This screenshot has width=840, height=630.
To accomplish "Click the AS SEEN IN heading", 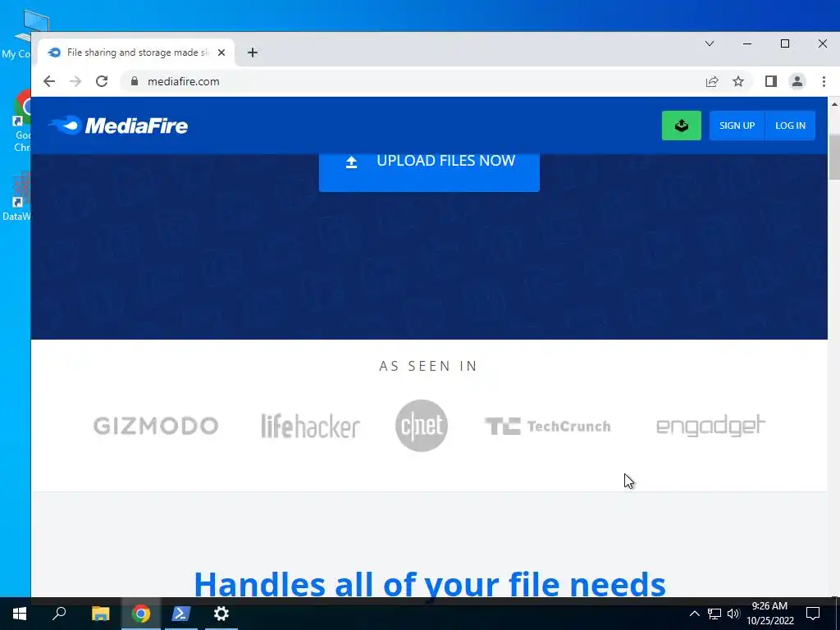I will (x=428, y=366).
